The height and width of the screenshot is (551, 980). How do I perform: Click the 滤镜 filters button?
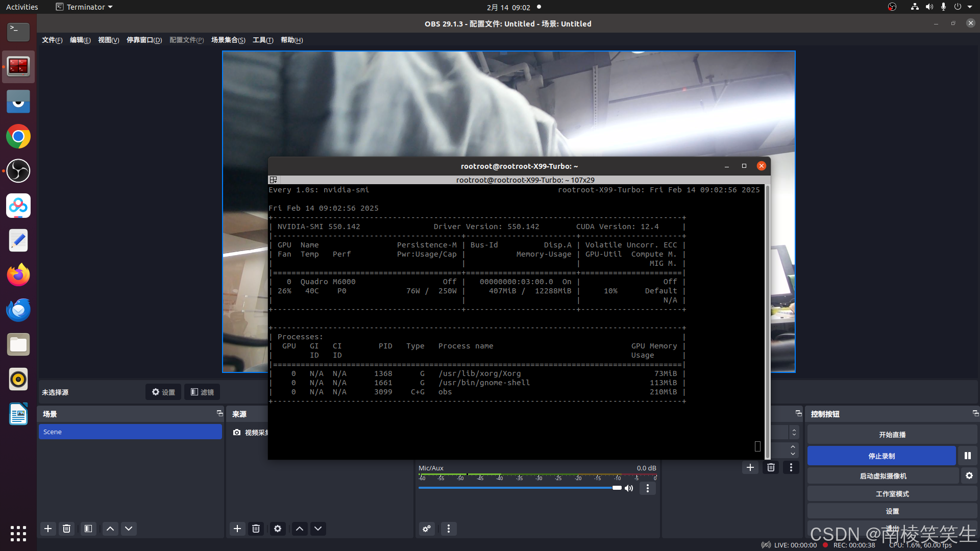coord(202,392)
